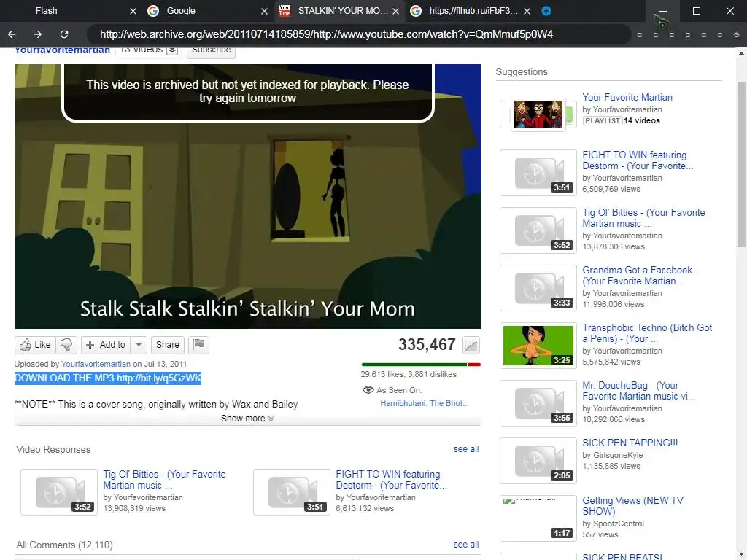Click see all for All Comments
The image size is (747, 560).
click(466, 544)
